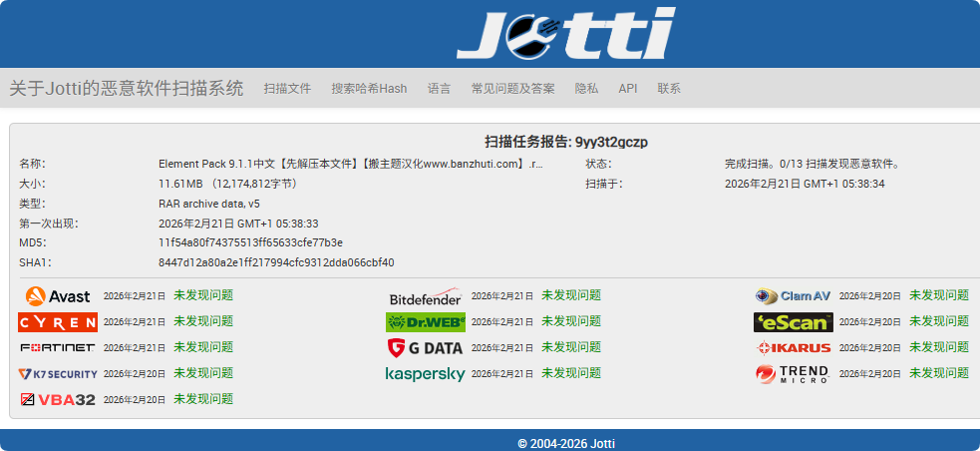Click IKARUS date 2026年2月20日

tap(870, 348)
